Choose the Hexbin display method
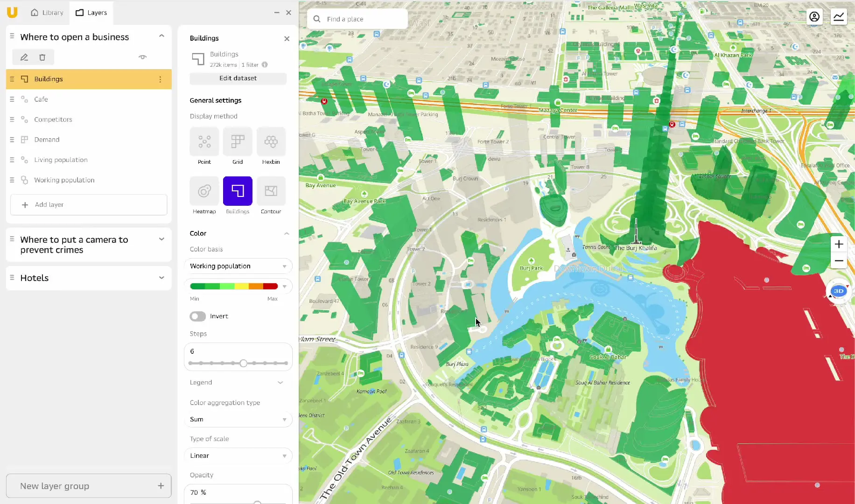Viewport: 855px width, 504px height. (x=271, y=142)
